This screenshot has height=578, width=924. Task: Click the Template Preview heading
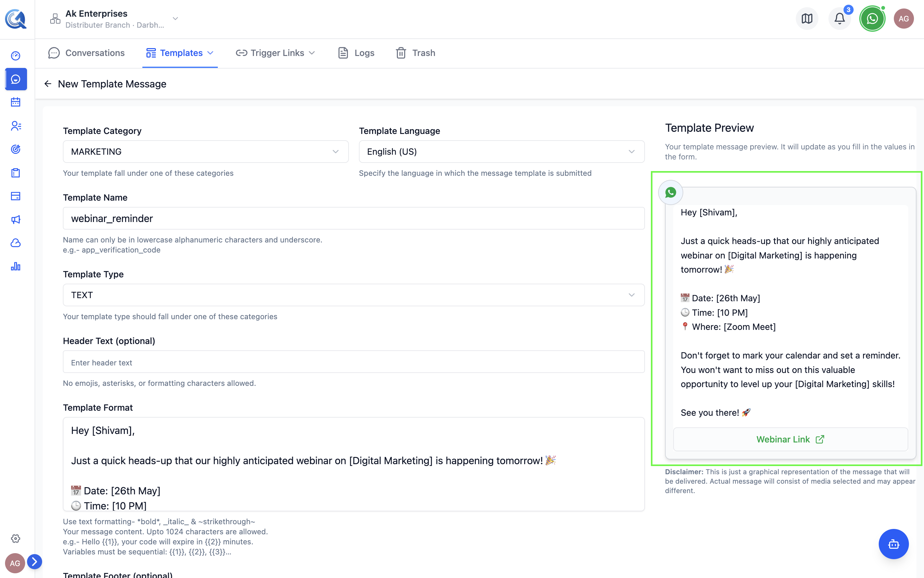coord(709,128)
